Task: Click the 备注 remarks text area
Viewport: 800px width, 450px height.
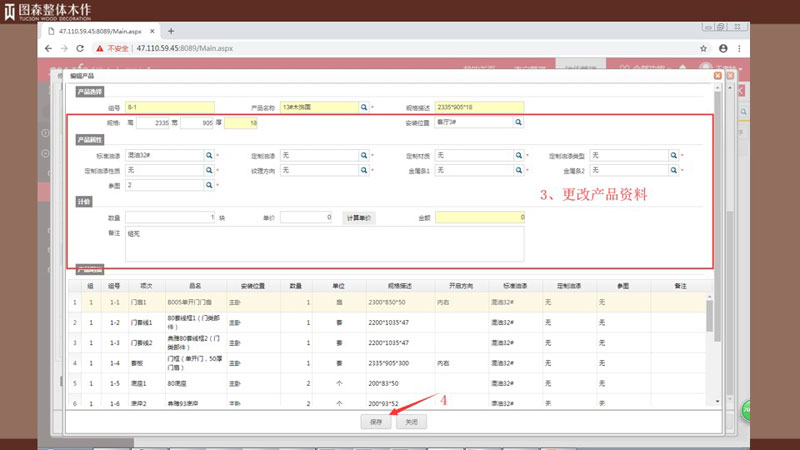Action: click(324, 243)
